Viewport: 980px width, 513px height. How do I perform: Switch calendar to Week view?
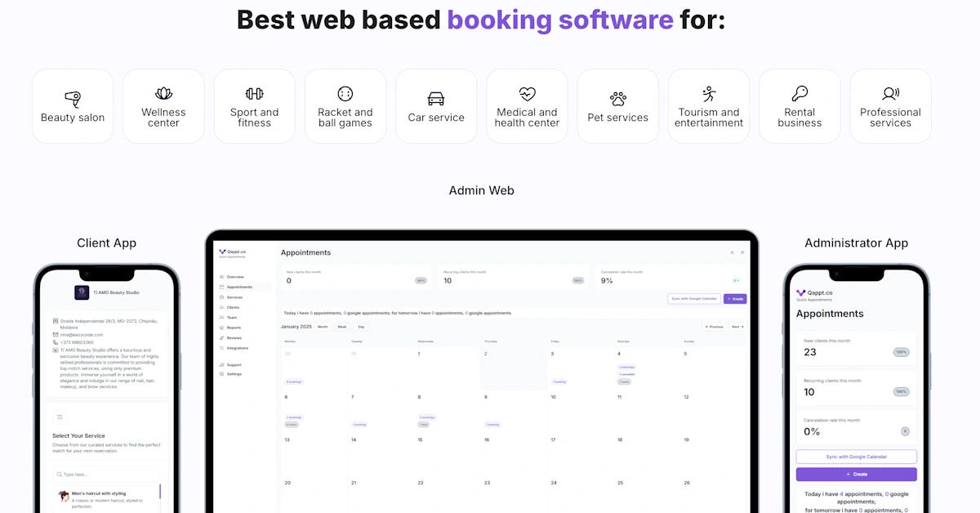(342, 327)
